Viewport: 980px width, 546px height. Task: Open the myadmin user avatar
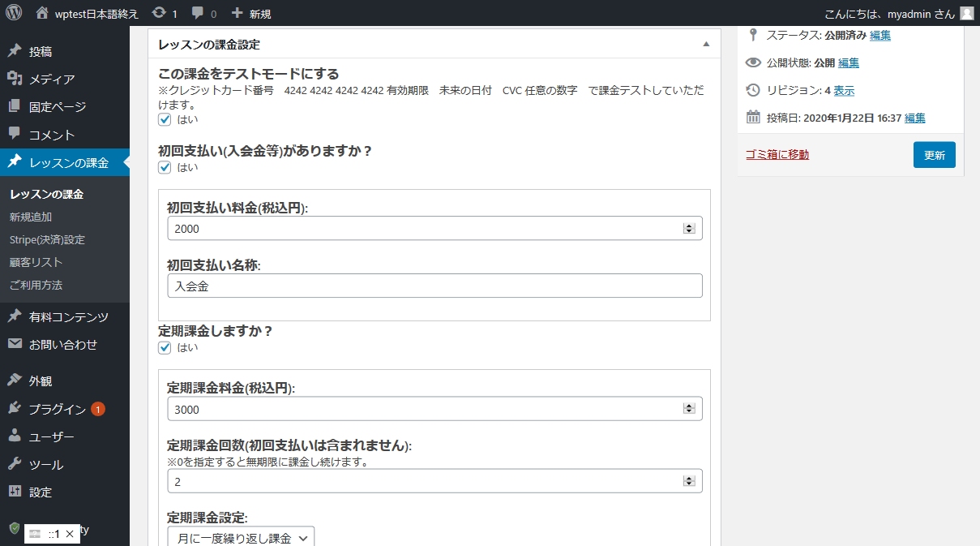tap(966, 13)
